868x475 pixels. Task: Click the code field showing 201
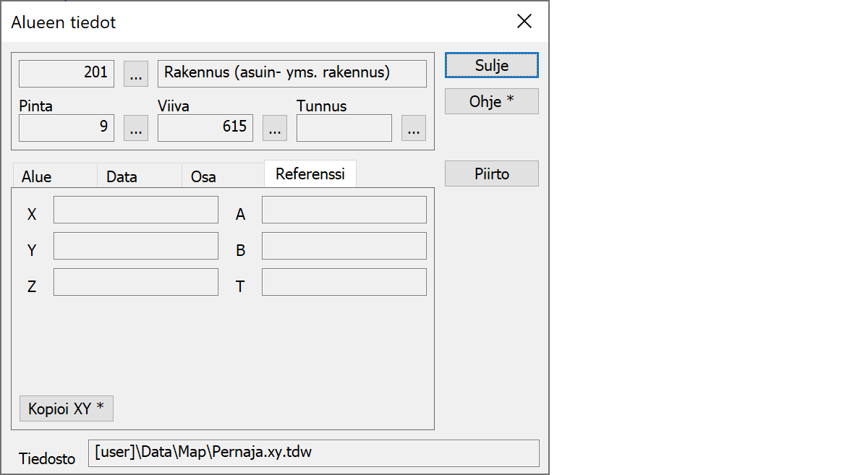point(67,74)
